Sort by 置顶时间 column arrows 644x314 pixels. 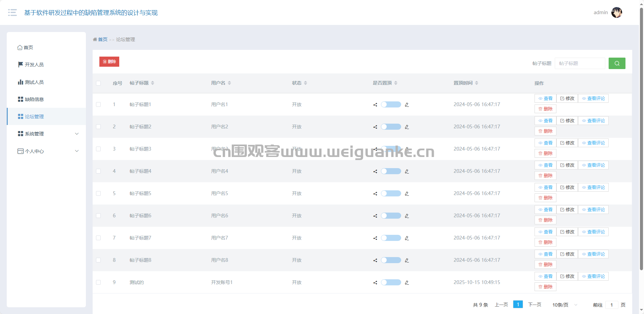point(477,83)
